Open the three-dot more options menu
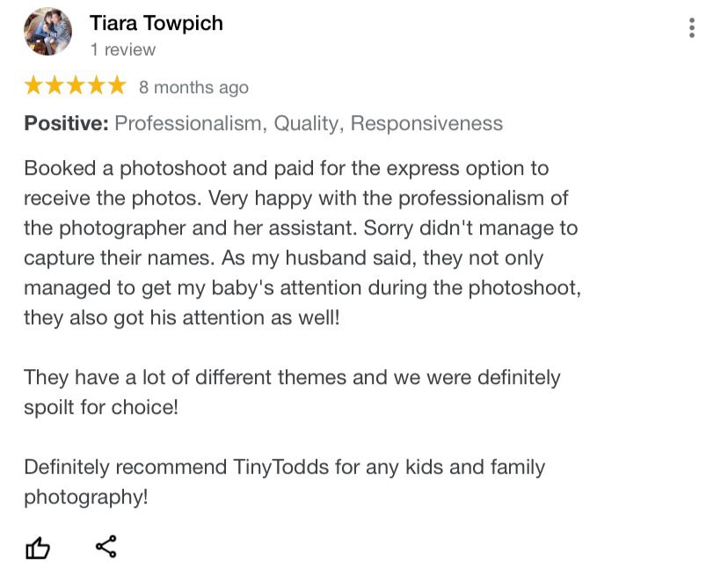Image resolution: width=728 pixels, height=588 pixels. click(x=692, y=28)
